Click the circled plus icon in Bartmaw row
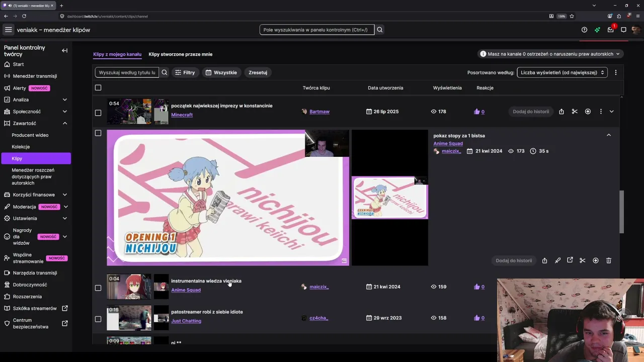The height and width of the screenshot is (362, 644). point(588,112)
